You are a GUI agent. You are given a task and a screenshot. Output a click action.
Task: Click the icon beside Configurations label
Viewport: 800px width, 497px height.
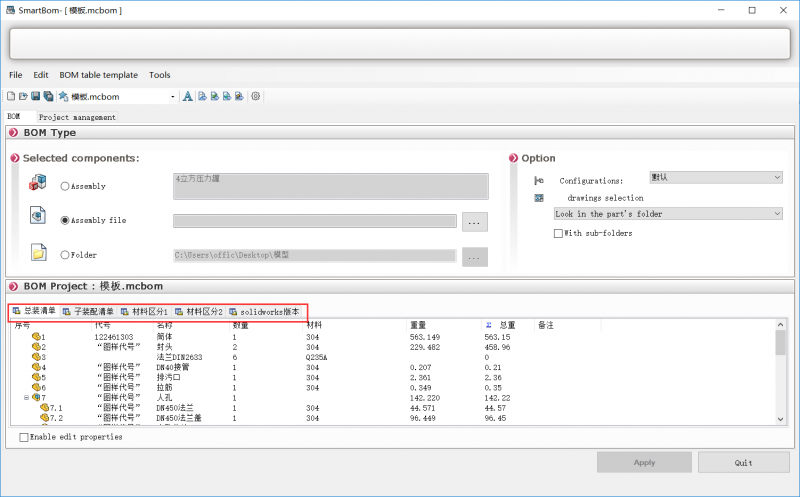[539, 181]
